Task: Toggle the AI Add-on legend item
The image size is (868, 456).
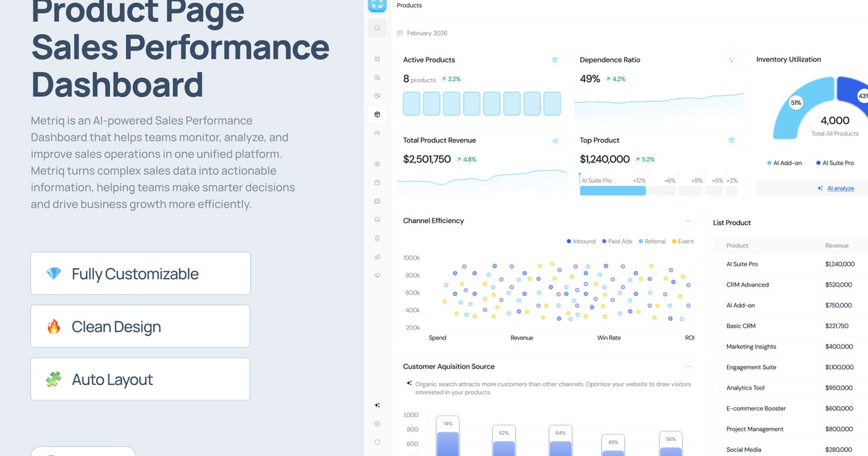Action: click(x=784, y=164)
